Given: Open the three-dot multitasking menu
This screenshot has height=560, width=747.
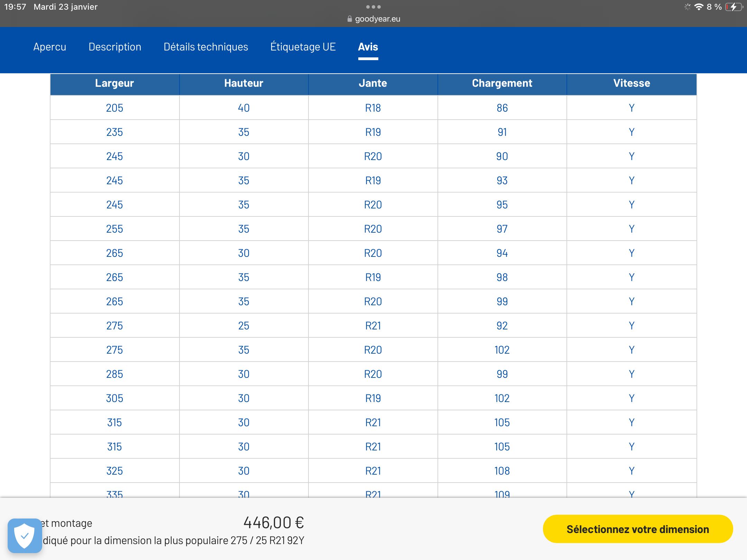Looking at the screenshot, I should [373, 7].
